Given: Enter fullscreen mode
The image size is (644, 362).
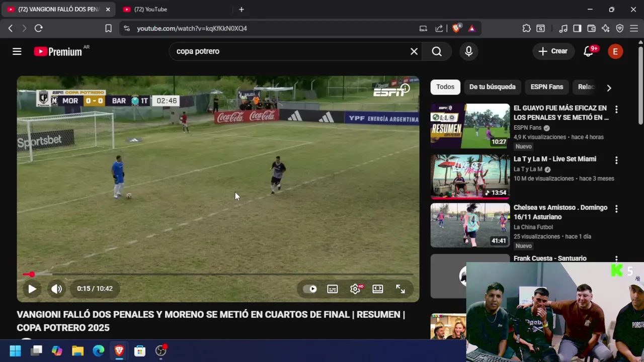Looking at the screenshot, I should [x=400, y=289].
